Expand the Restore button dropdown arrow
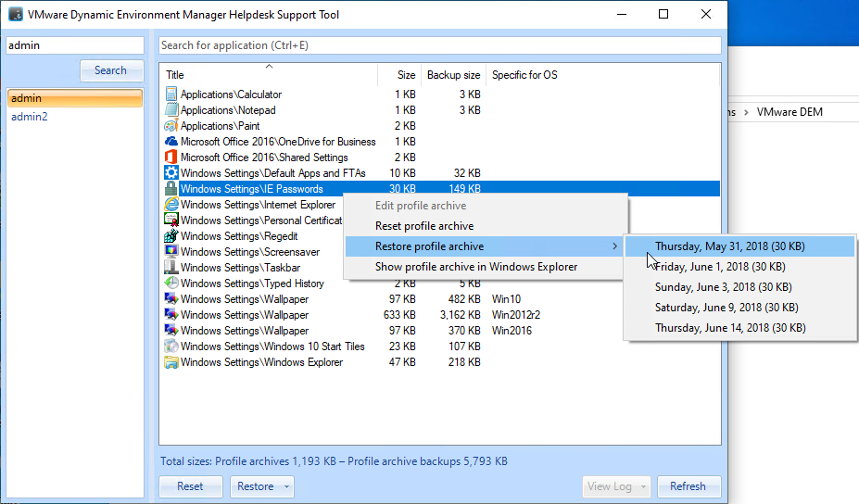Image resolution: width=859 pixels, height=504 pixels. pos(286,486)
